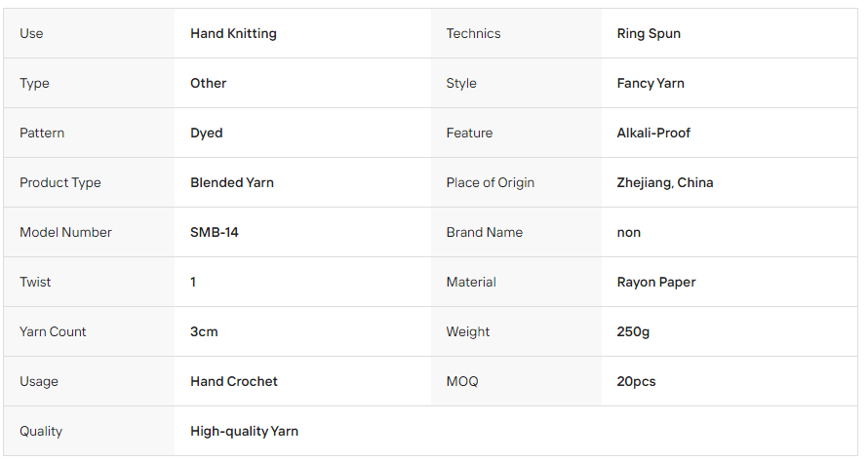Click the Place of Origin label

coord(490,182)
